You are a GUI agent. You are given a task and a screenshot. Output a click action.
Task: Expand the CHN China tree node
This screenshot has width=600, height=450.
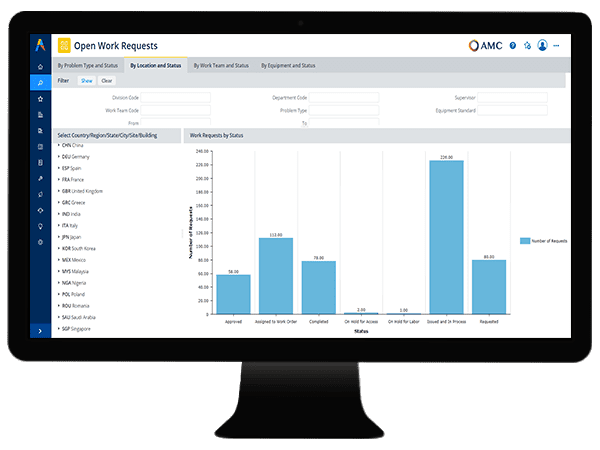click(x=59, y=145)
